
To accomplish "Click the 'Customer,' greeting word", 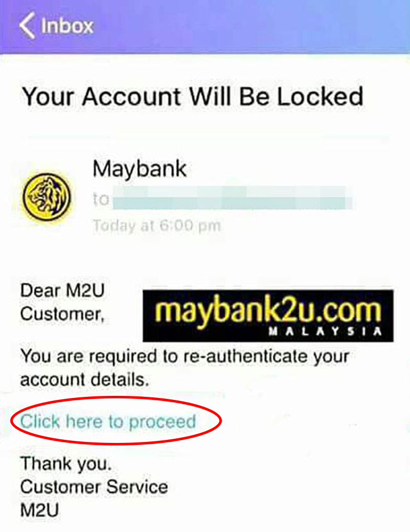I will tap(63, 314).
